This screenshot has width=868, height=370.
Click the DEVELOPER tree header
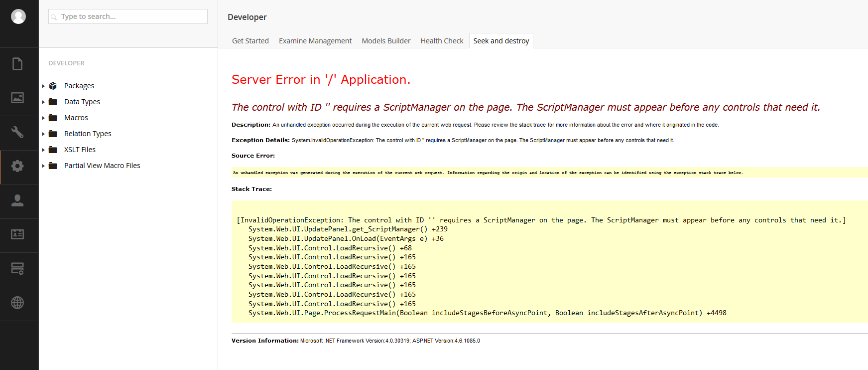(x=66, y=63)
